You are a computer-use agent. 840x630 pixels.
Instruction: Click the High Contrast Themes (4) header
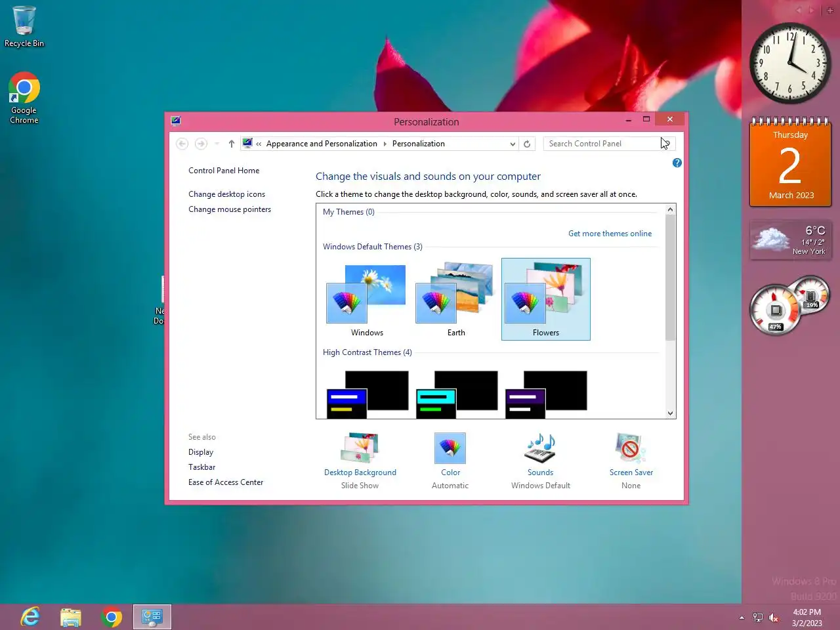367,352
